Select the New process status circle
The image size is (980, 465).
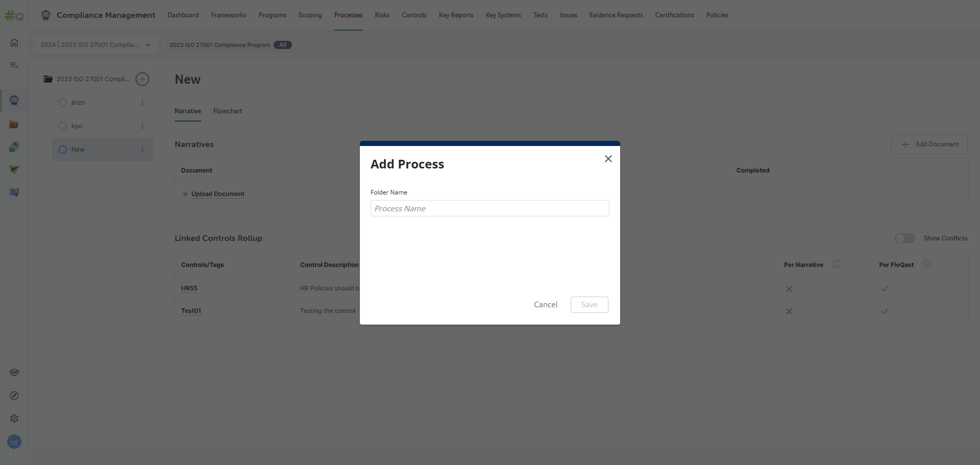pos(63,150)
